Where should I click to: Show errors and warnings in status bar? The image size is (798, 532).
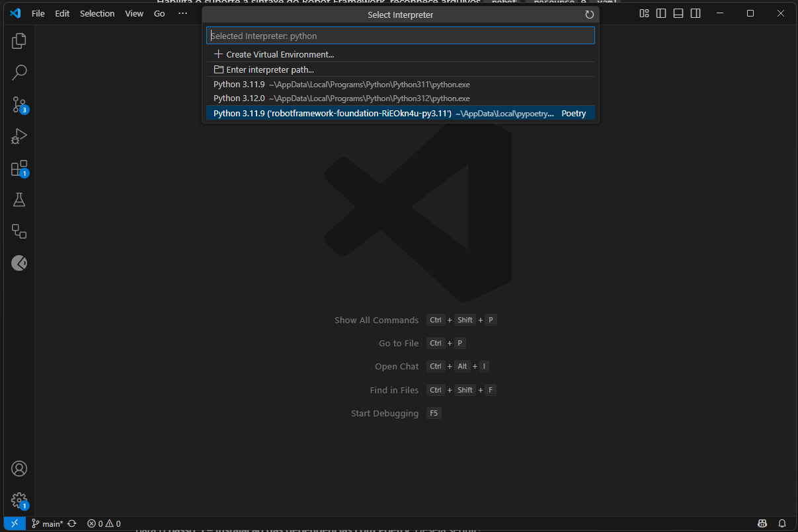pos(104,523)
